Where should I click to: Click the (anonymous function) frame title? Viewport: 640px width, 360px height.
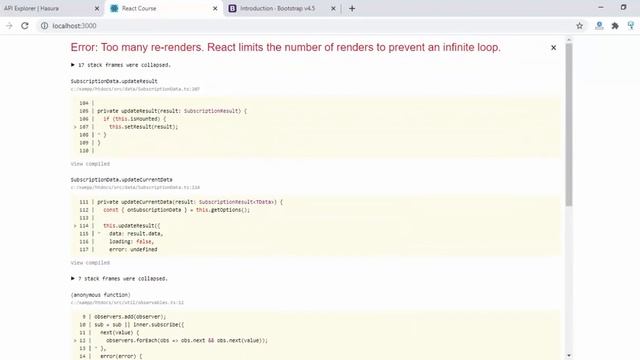(x=100, y=295)
